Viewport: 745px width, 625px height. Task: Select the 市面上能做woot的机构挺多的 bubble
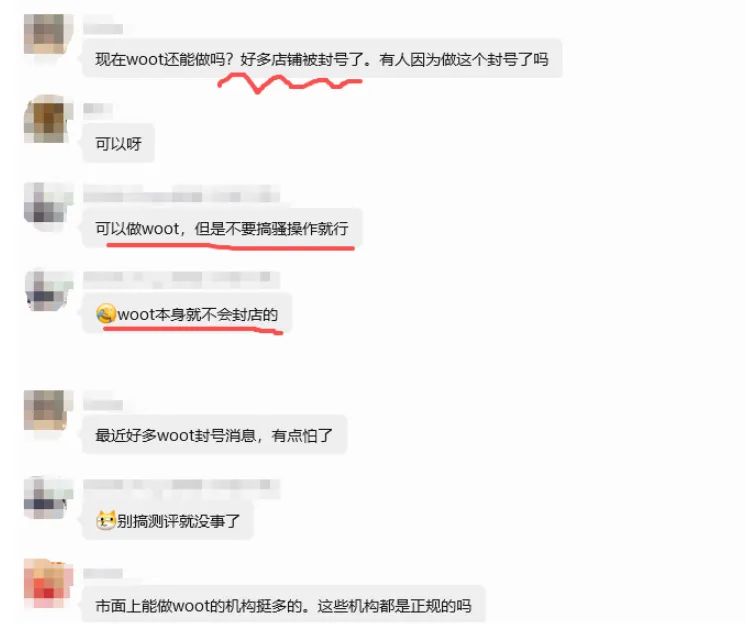pyautogui.click(x=284, y=605)
